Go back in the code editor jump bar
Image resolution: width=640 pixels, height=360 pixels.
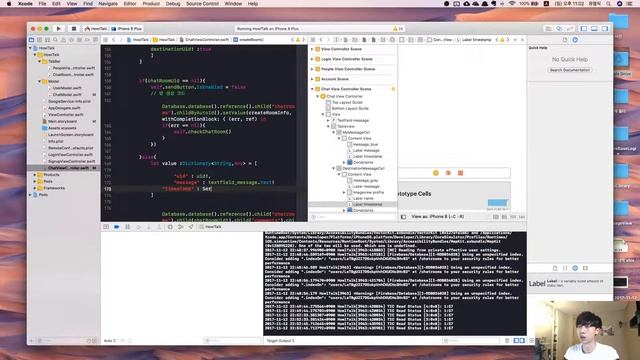pos(113,40)
